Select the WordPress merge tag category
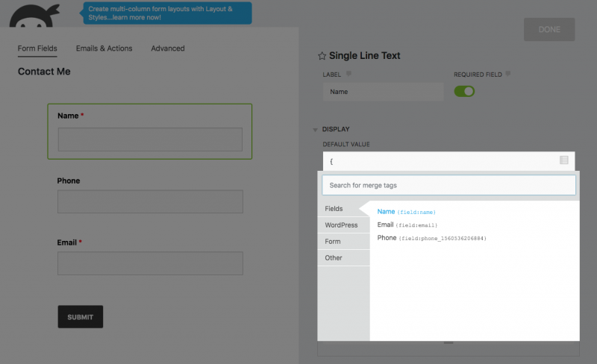597x364 pixels. [x=342, y=225]
